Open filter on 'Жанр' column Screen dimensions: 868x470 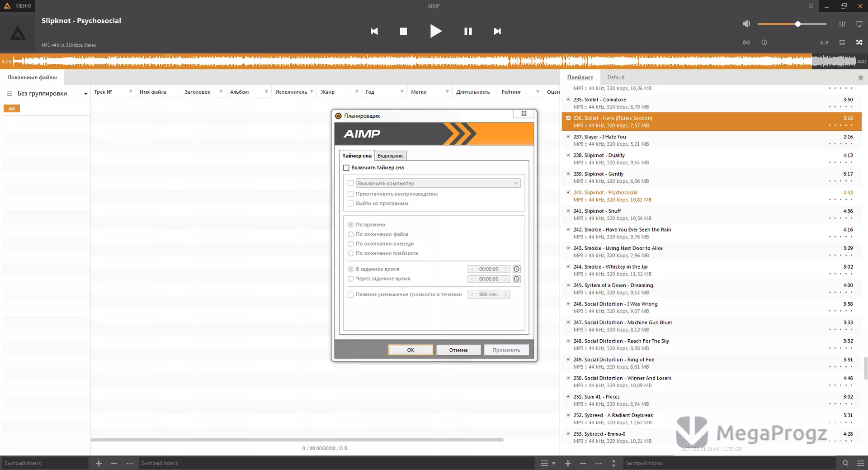[x=357, y=92]
